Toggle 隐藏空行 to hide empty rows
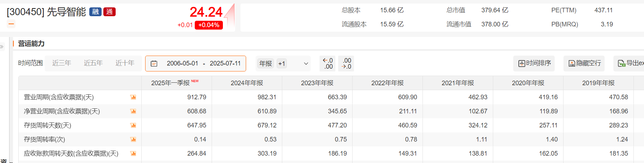644x163 pixels. pyautogui.click(x=584, y=63)
